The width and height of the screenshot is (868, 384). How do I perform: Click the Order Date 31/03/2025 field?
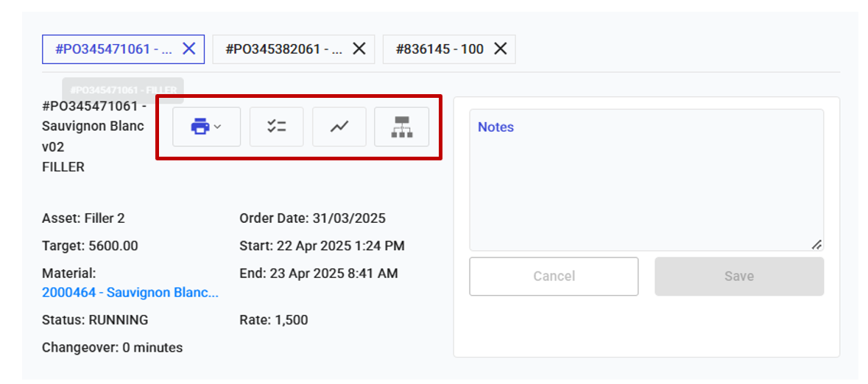(x=312, y=218)
